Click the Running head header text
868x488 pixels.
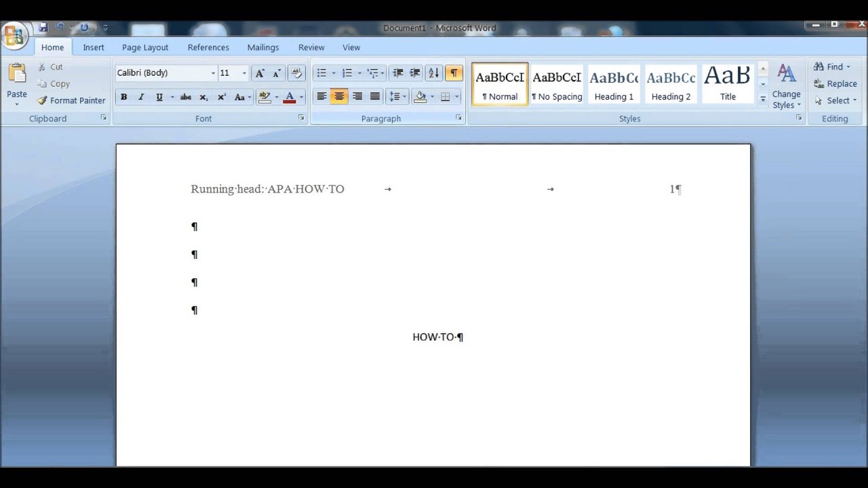267,189
